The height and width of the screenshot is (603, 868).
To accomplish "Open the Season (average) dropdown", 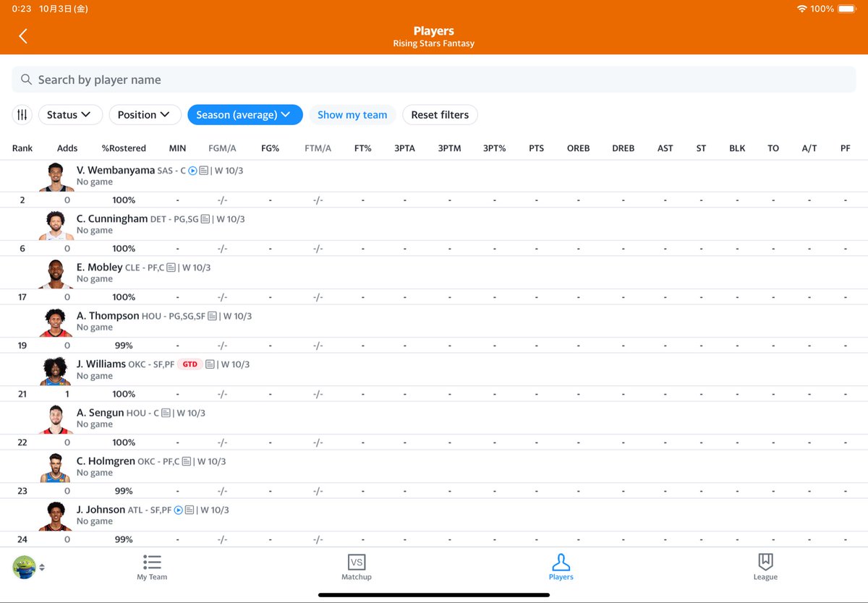I will point(244,114).
